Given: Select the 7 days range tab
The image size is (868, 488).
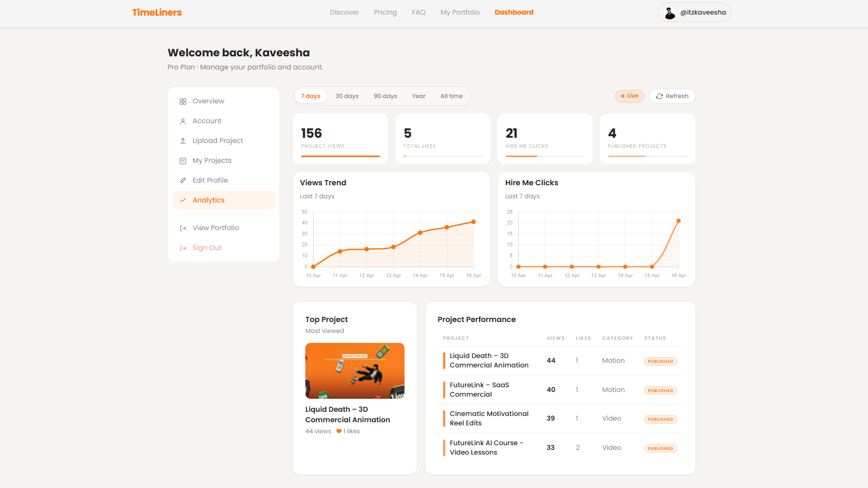Looking at the screenshot, I should pyautogui.click(x=311, y=96).
